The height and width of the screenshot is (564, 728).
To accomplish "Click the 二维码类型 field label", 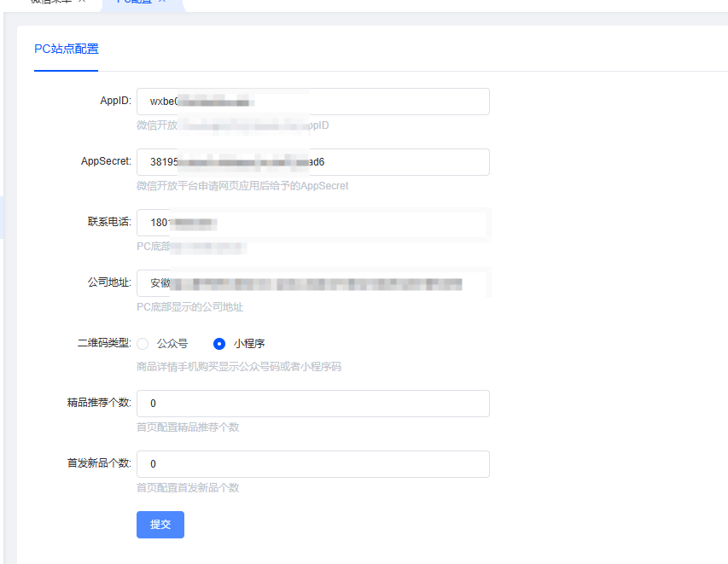I will click(105, 343).
